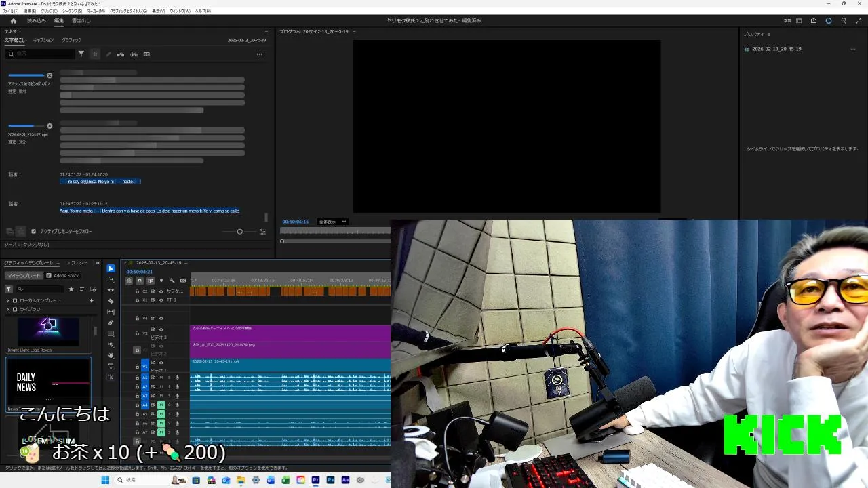Click the program monitor timecode 00:50:06:15
This screenshot has width=868, height=488.
[296, 222]
